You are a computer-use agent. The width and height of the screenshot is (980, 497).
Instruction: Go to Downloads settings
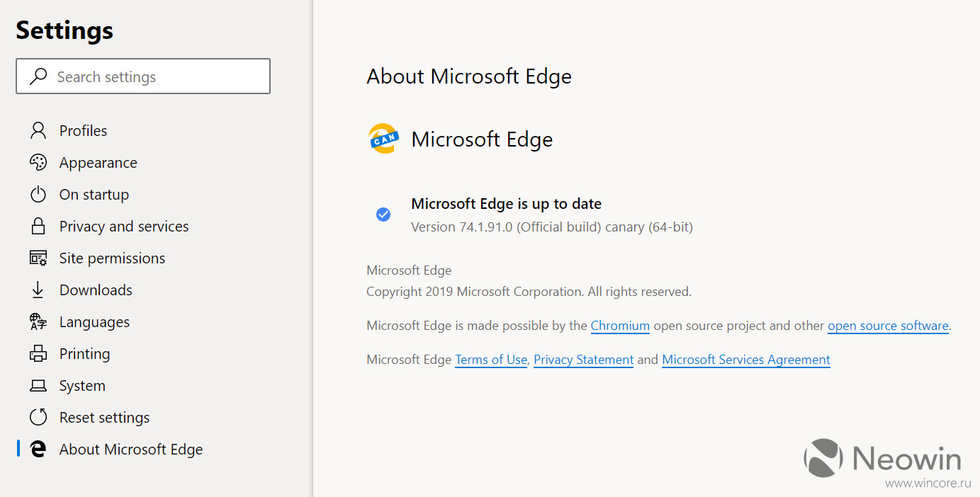pyautogui.click(x=96, y=290)
